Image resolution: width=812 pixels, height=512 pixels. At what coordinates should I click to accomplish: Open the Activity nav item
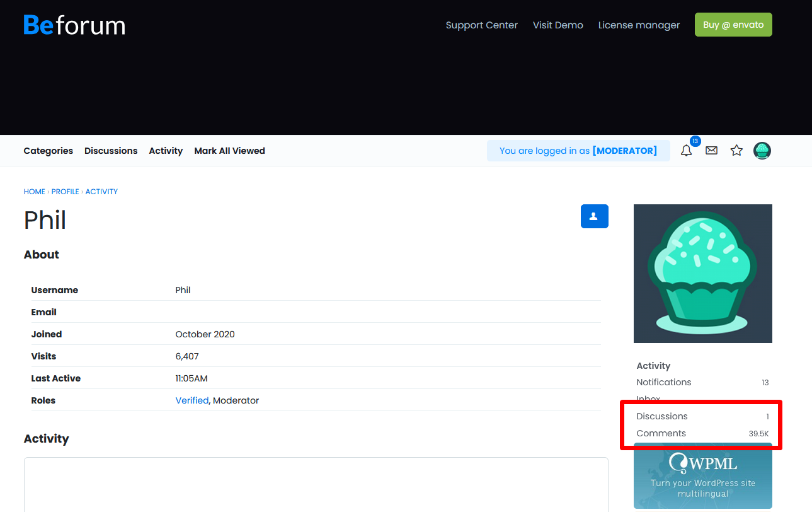coord(166,151)
